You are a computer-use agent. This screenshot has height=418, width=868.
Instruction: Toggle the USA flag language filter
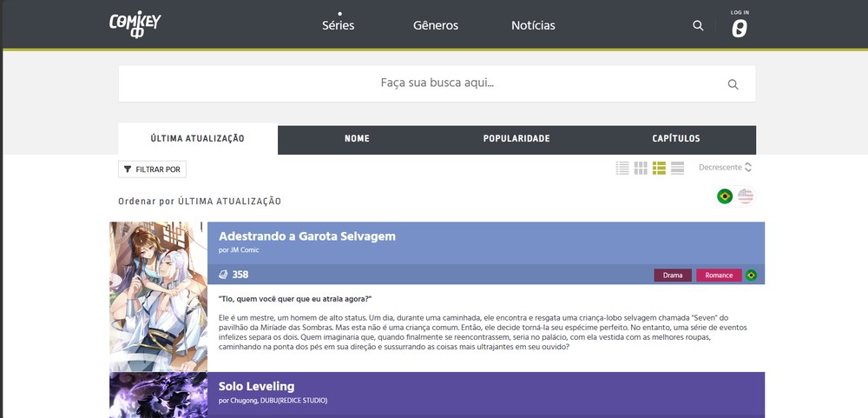coord(746,196)
